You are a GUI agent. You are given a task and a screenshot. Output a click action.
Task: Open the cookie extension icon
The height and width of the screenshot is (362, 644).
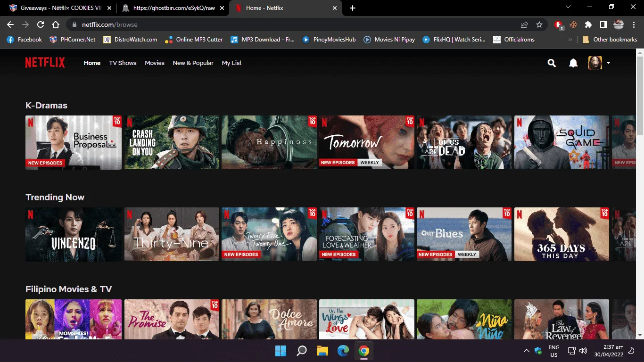(x=573, y=25)
